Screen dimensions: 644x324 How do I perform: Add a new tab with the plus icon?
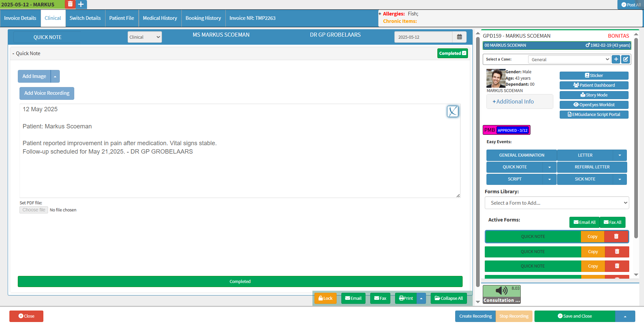[81, 4]
